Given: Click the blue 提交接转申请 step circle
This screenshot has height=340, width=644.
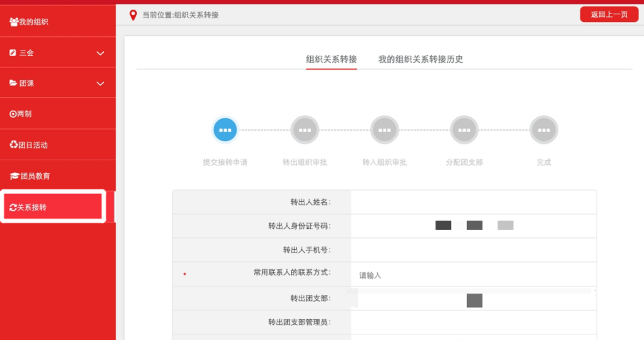Looking at the screenshot, I should pos(225,130).
